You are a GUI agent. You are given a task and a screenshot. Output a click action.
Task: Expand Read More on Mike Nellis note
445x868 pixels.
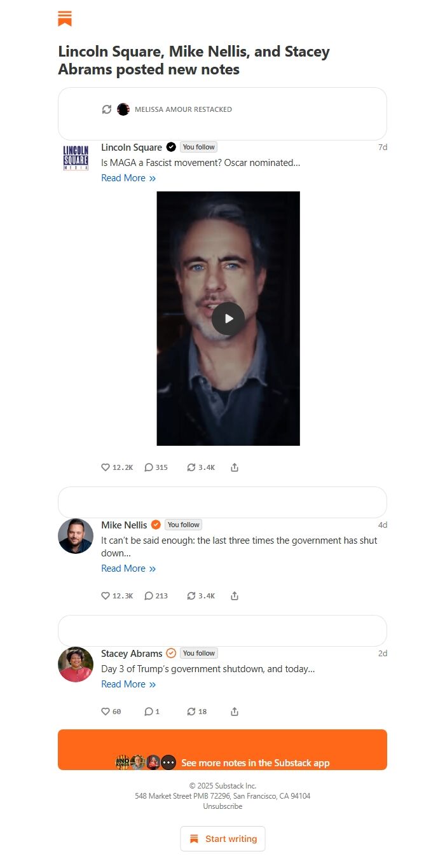tap(128, 568)
